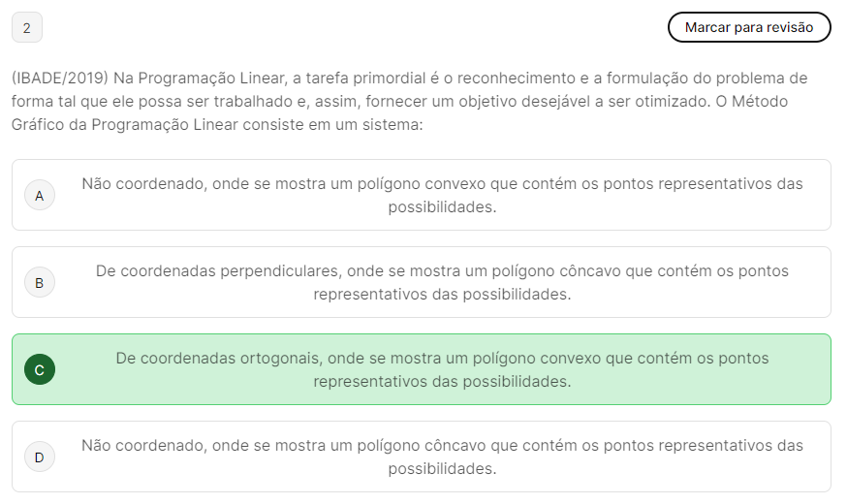Click 'possibilidades.' on option D's second line
The height and width of the screenshot is (504, 847).
[442, 469]
